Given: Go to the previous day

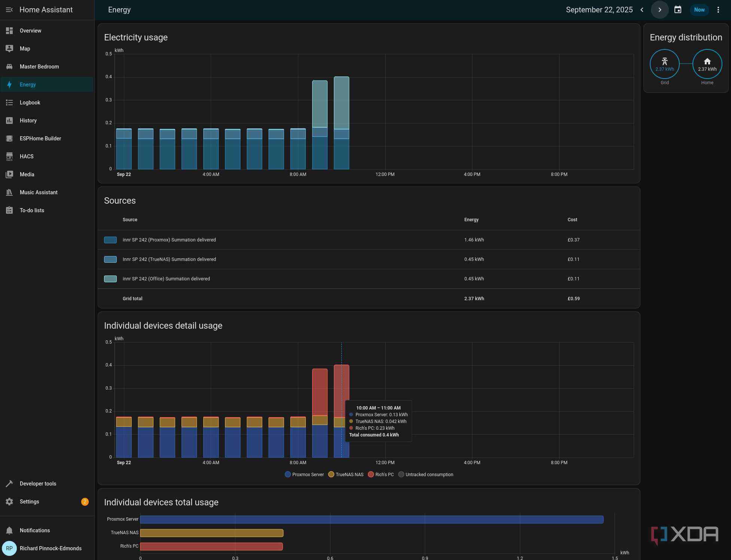Looking at the screenshot, I should click(x=642, y=10).
